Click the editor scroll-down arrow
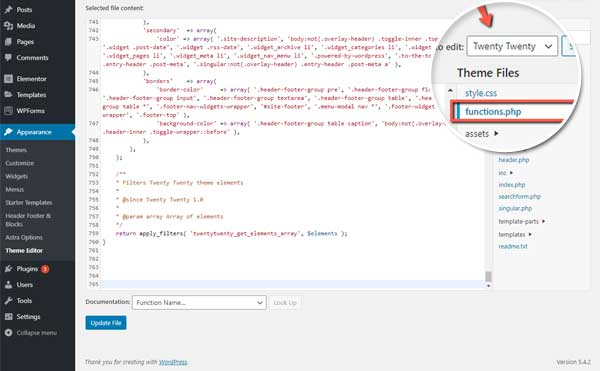Image resolution: width=600 pixels, height=371 pixels. pos(488,286)
